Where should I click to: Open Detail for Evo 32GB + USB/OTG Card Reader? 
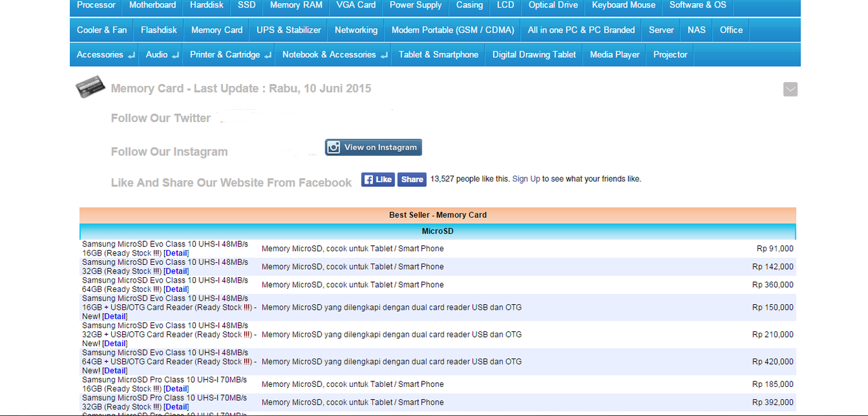pyautogui.click(x=115, y=344)
